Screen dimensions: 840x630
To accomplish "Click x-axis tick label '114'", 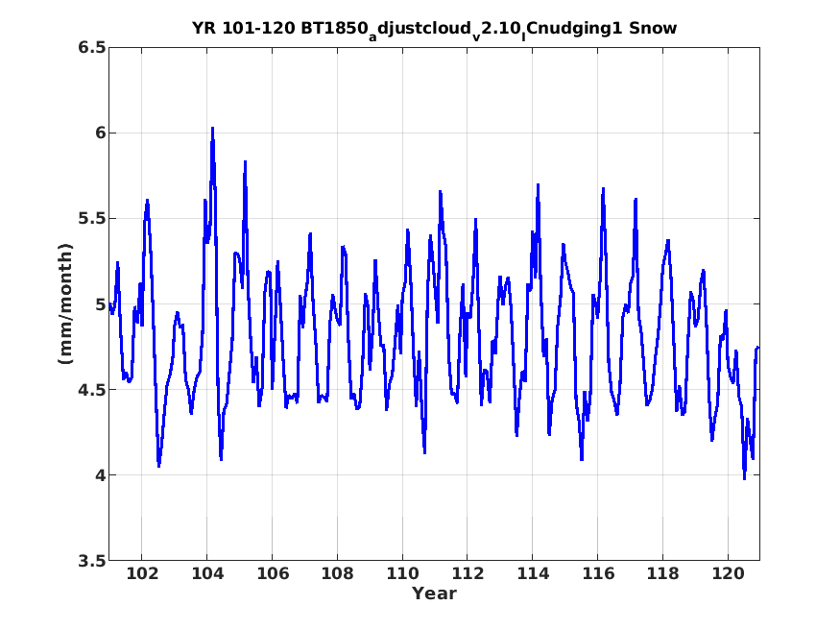I will point(533,573).
